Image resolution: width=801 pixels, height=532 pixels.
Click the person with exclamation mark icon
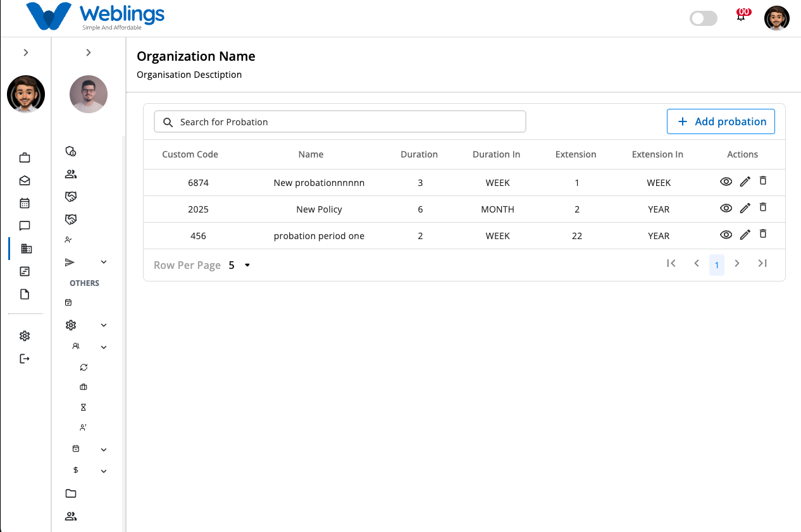[83, 428]
